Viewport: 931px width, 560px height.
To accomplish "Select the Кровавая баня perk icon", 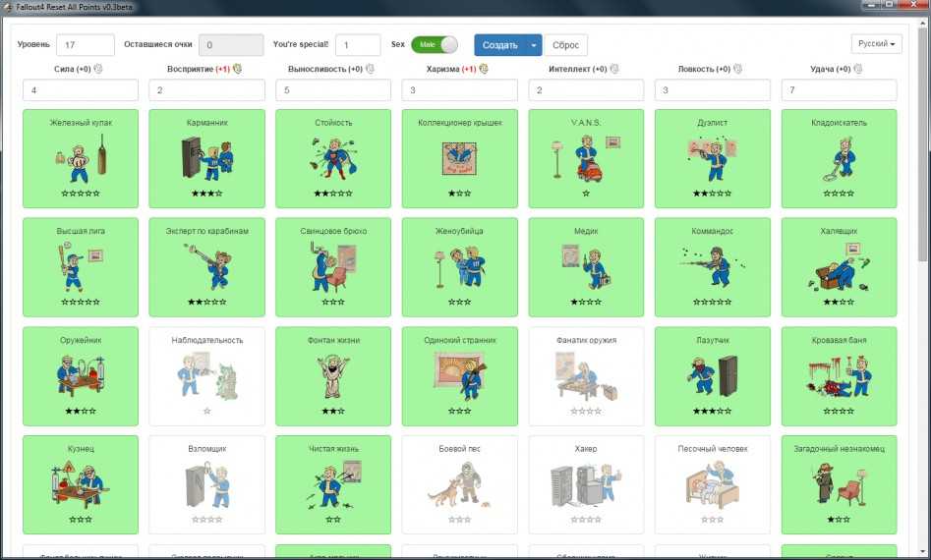I will (839, 373).
